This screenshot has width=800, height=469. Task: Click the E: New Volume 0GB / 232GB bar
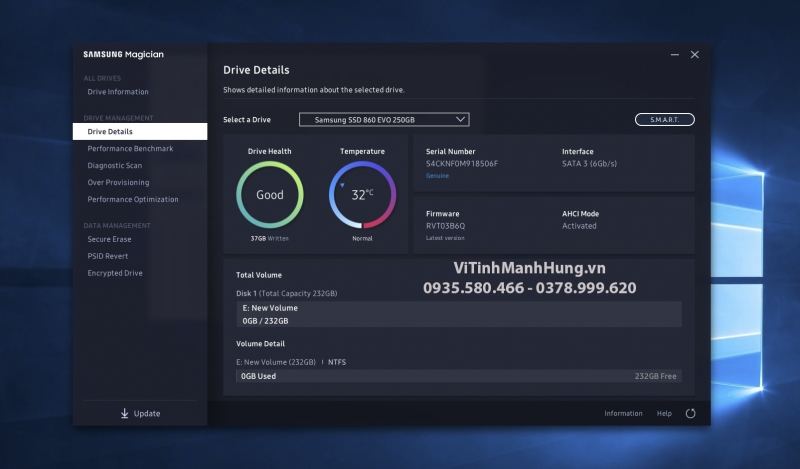point(459,314)
